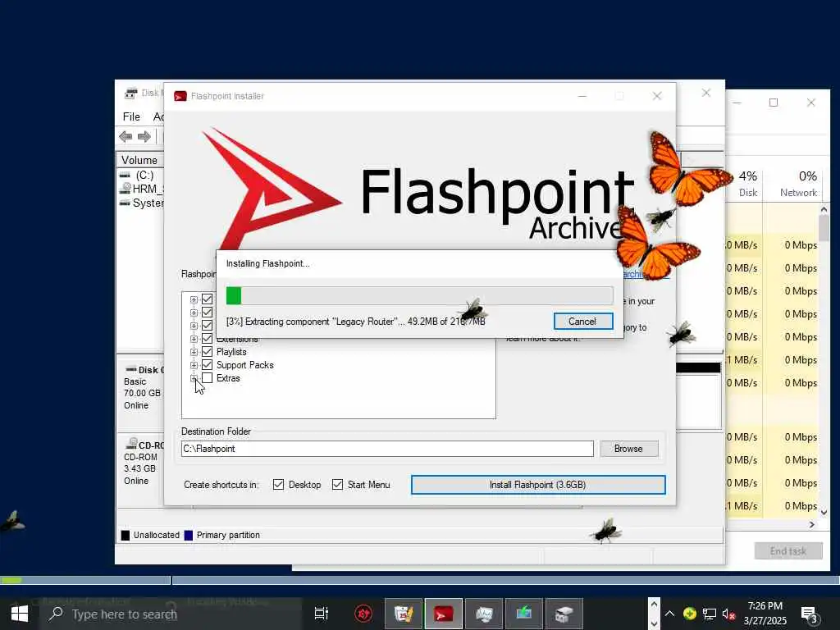840x630 pixels.
Task: Click the System volume drive icon
Action: point(125,203)
